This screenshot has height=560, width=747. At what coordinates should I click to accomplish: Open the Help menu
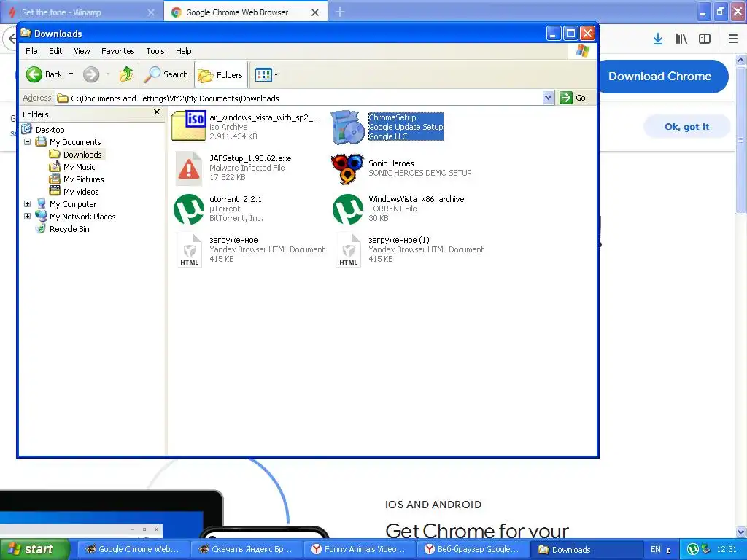tap(183, 51)
